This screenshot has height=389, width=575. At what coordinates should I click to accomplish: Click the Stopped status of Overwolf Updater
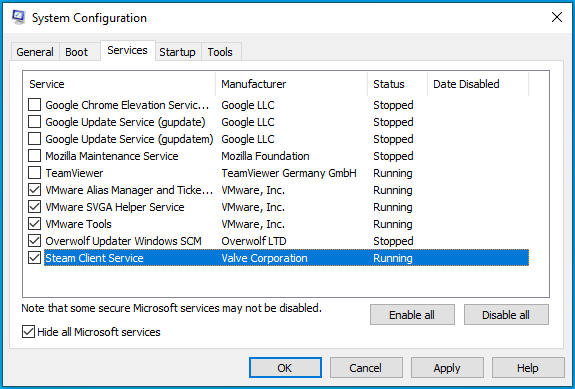pyautogui.click(x=393, y=241)
